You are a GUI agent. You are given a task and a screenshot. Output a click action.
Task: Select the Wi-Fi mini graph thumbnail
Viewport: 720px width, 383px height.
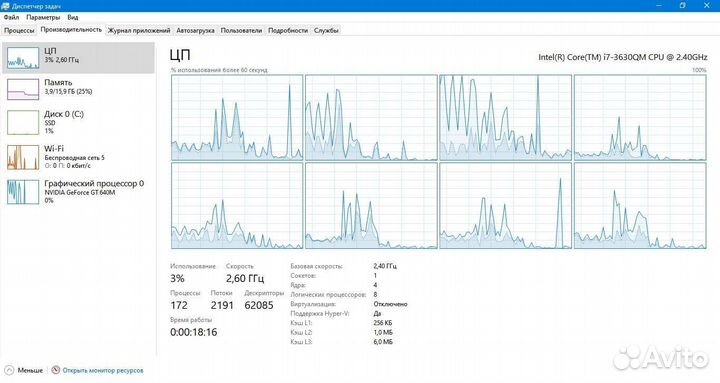(x=23, y=157)
